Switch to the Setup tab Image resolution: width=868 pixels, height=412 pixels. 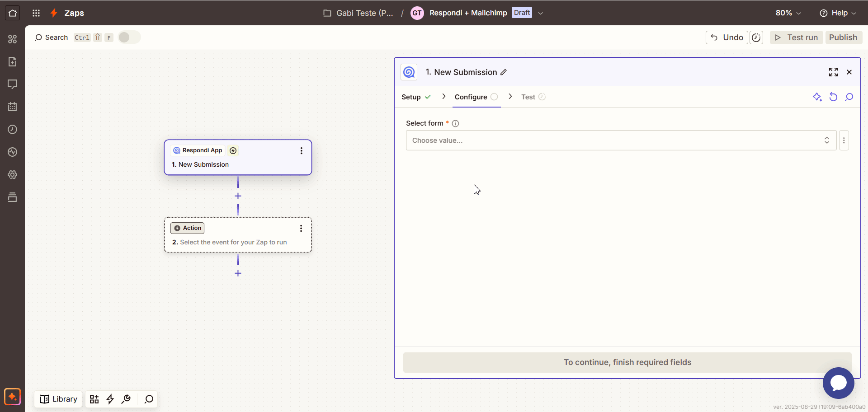point(416,97)
